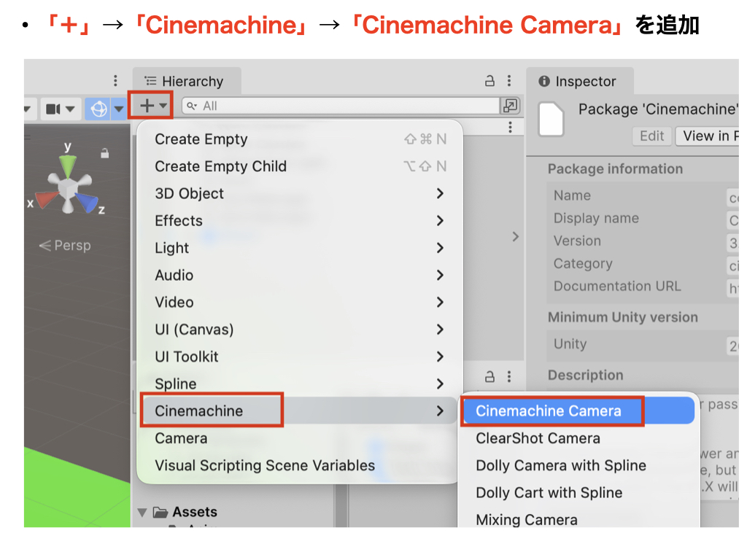Toggle the Hierarchy panel lock icon
The height and width of the screenshot is (560, 747).
[x=489, y=81]
